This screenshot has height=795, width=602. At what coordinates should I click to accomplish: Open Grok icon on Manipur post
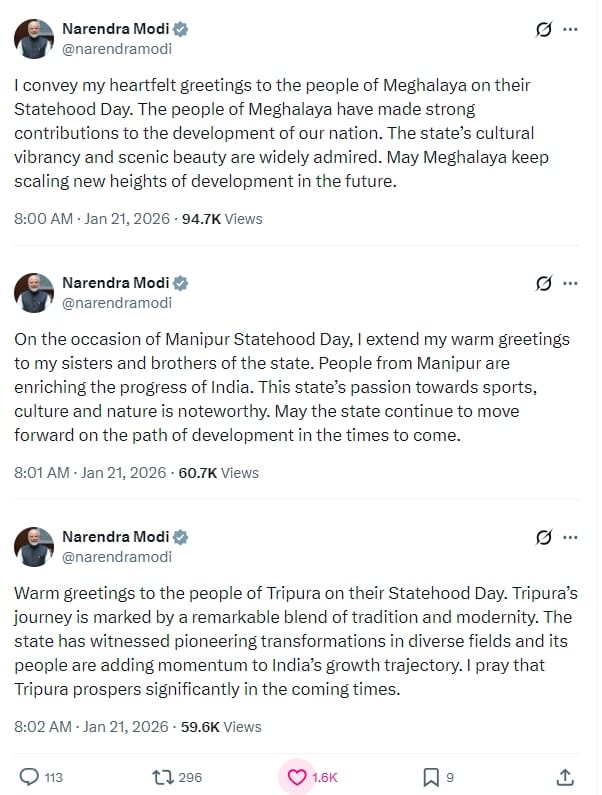[543, 284]
